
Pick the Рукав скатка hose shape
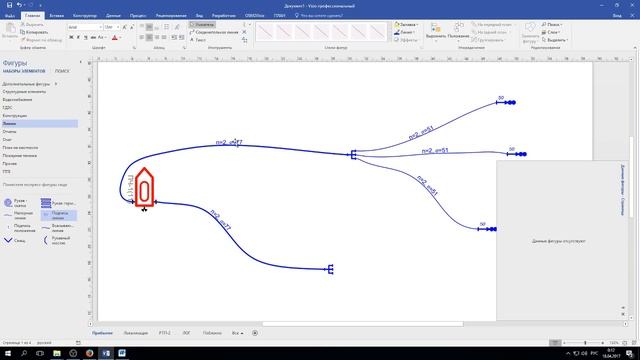(16, 203)
